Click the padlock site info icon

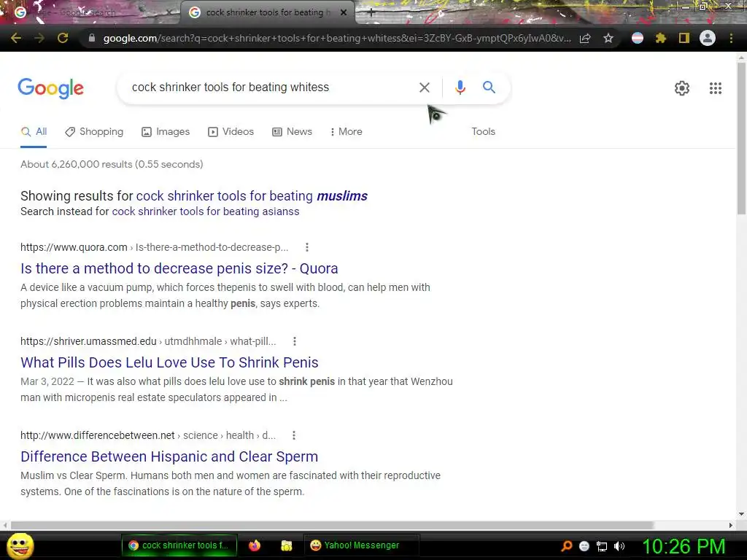coord(92,38)
